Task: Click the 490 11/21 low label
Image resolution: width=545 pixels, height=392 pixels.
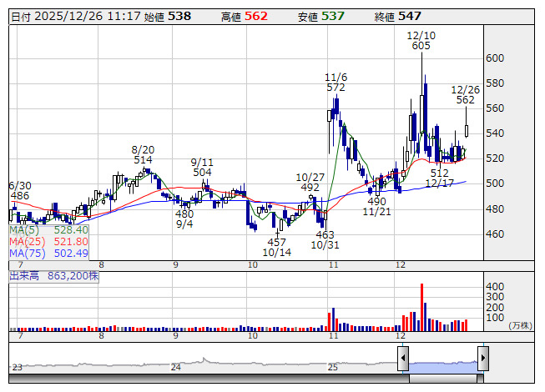Action: 376,207
